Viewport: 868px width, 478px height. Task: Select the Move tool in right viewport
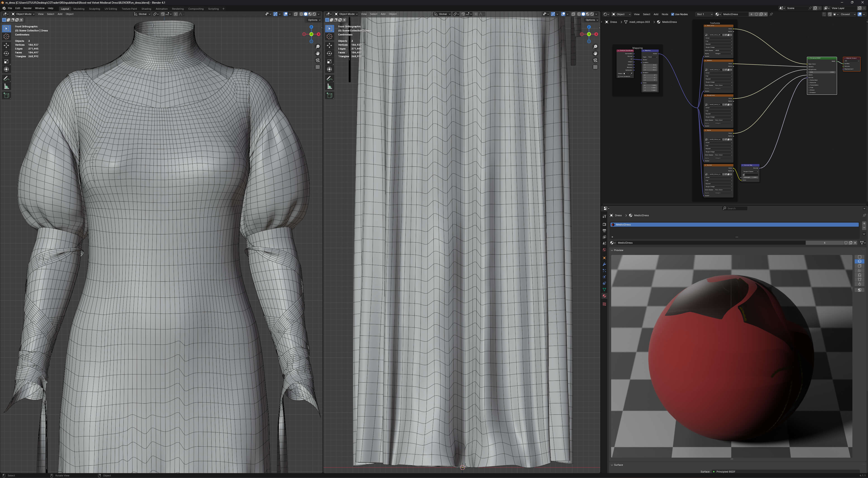point(330,45)
